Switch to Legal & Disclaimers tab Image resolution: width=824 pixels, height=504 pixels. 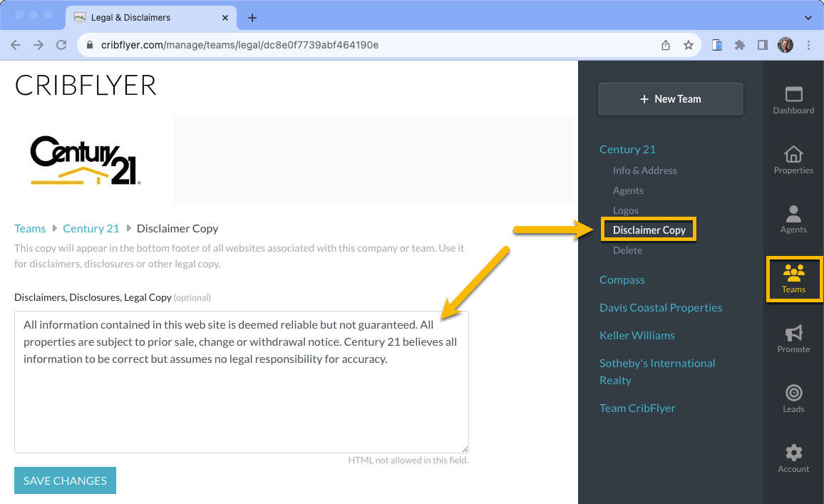tap(151, 18)
